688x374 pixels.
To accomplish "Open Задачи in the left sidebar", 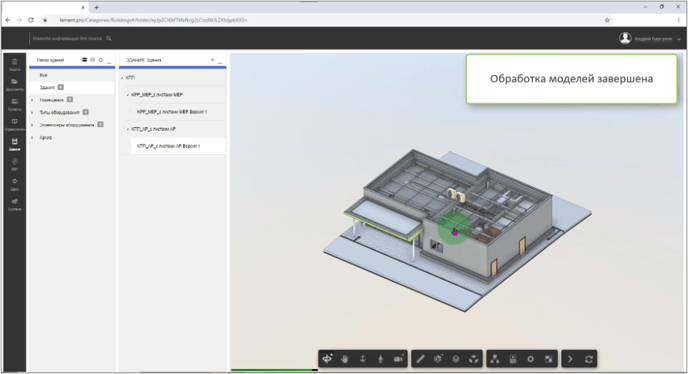I will pos(14,65).
